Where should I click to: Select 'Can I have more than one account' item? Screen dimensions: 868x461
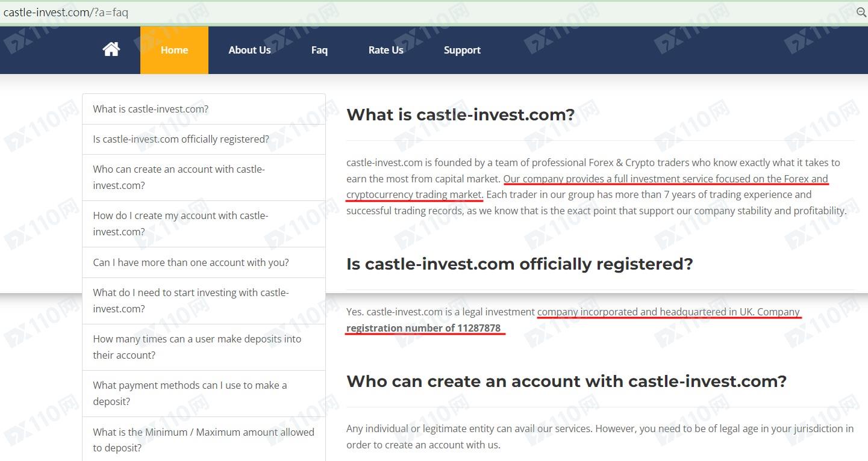(191, 262)
